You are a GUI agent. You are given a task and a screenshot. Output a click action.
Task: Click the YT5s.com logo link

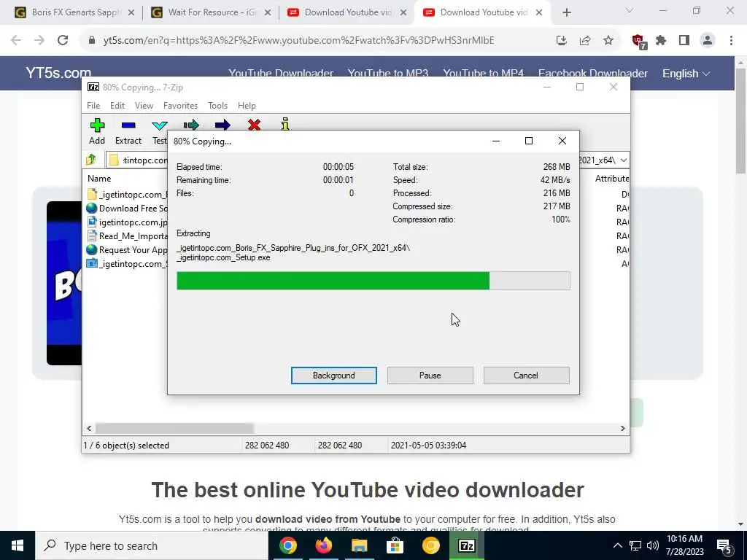click(58, 73)
